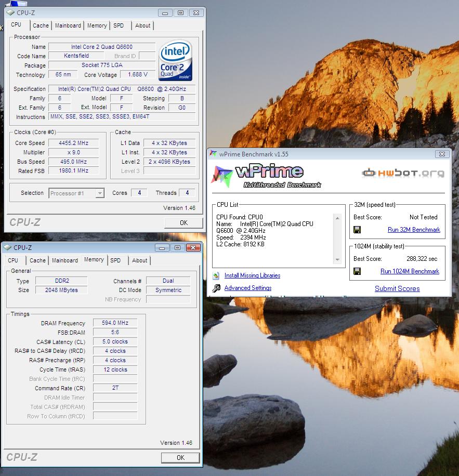This screenshot has height=476, width=459.
Task: Click the DRAM Frequency value 594.0 MHz
Action: (115, 323)
